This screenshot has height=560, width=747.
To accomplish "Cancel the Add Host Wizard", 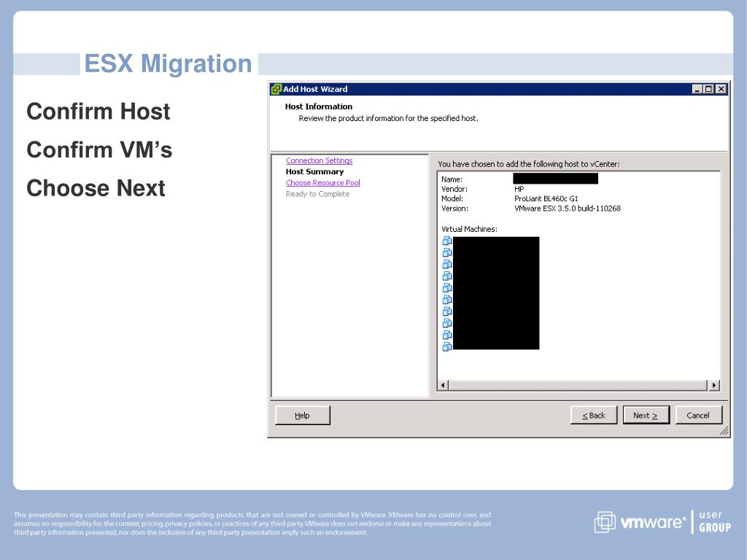I will click(x=698, y=415).
